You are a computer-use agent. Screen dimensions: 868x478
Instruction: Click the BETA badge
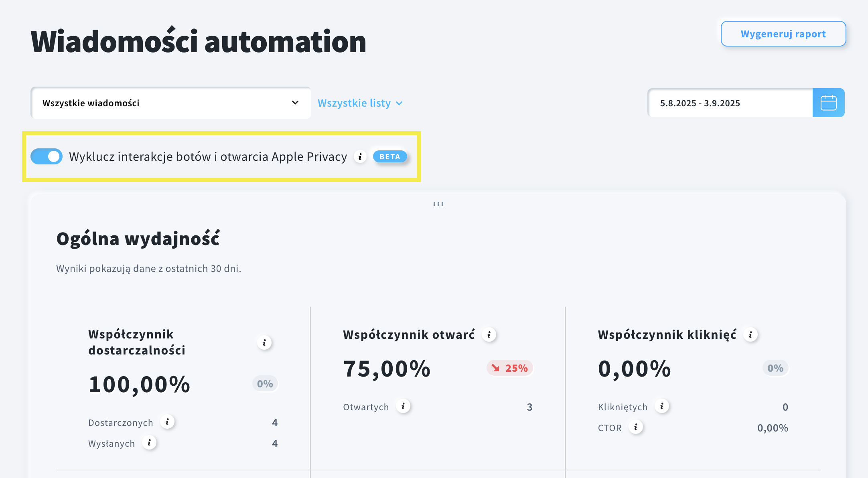tap(390, 156)
